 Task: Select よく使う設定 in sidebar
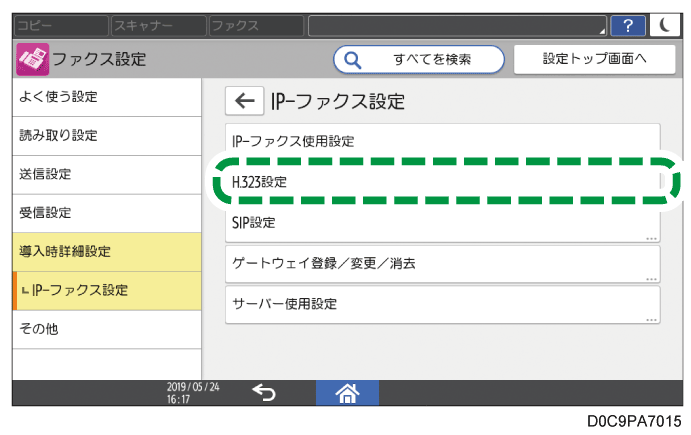(107, 97)
